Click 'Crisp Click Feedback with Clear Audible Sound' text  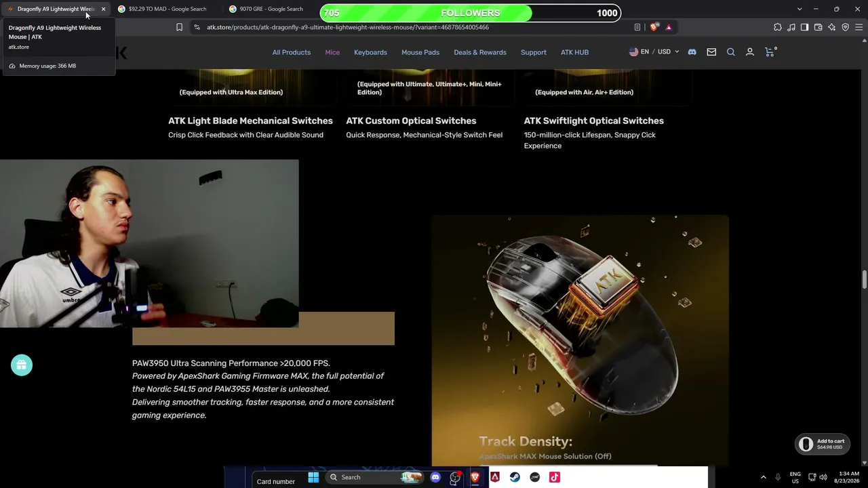coord(245,135)
